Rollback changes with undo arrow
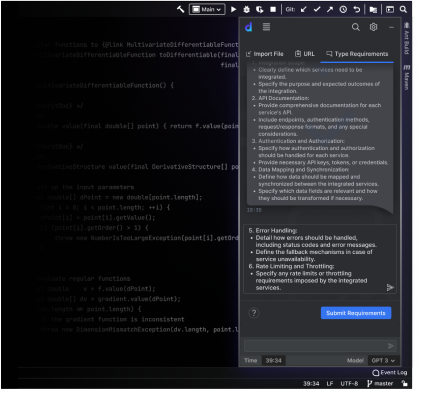The width and height of the screenshot is (422, 394). click(357, 9)
